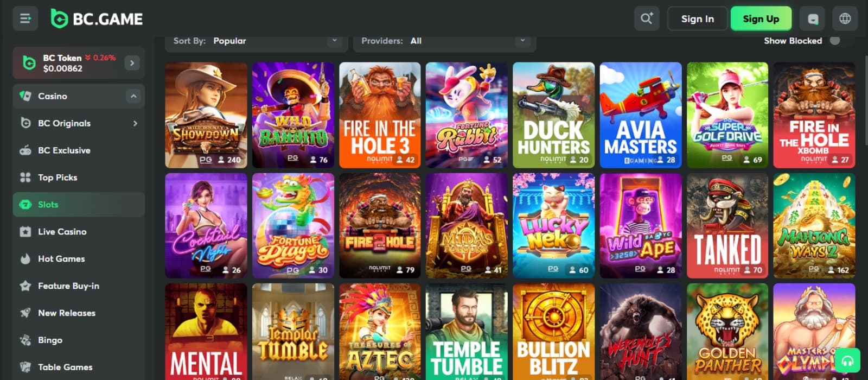
Task: Expand the BC Originals submenu arrow
Action: click(x=135, y=123)
